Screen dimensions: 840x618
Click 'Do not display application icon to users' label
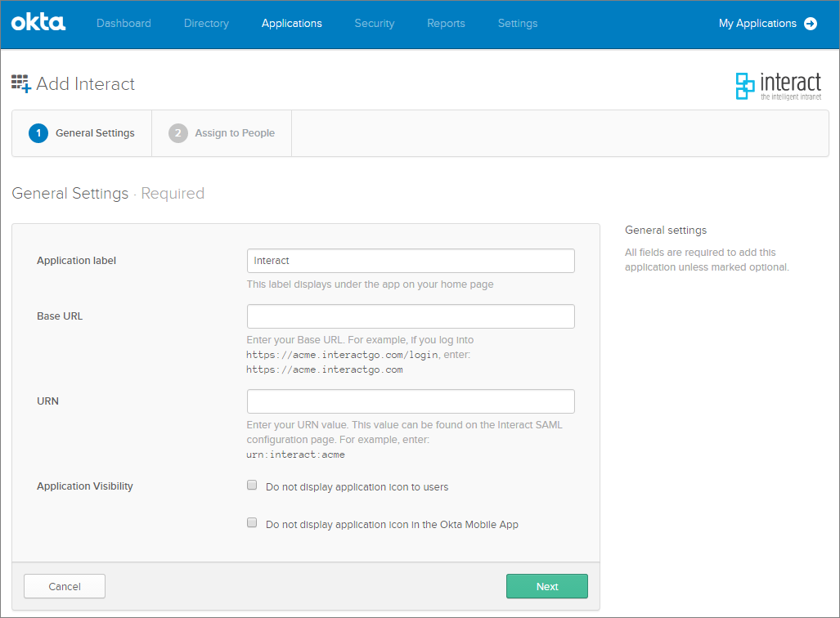coord(357,487)
